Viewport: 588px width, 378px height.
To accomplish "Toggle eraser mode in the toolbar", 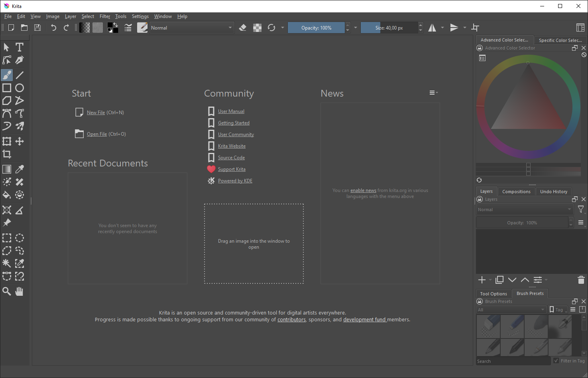I will (243, 28).
